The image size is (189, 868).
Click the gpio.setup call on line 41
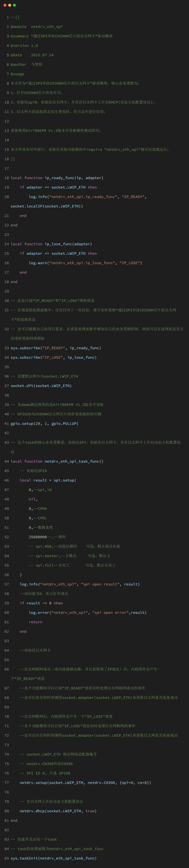click(22, 424)
